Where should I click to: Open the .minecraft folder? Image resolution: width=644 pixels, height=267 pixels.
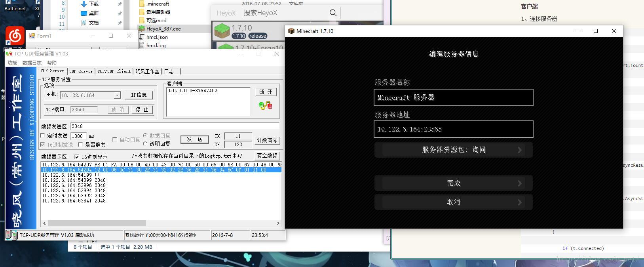click(154, 4)
